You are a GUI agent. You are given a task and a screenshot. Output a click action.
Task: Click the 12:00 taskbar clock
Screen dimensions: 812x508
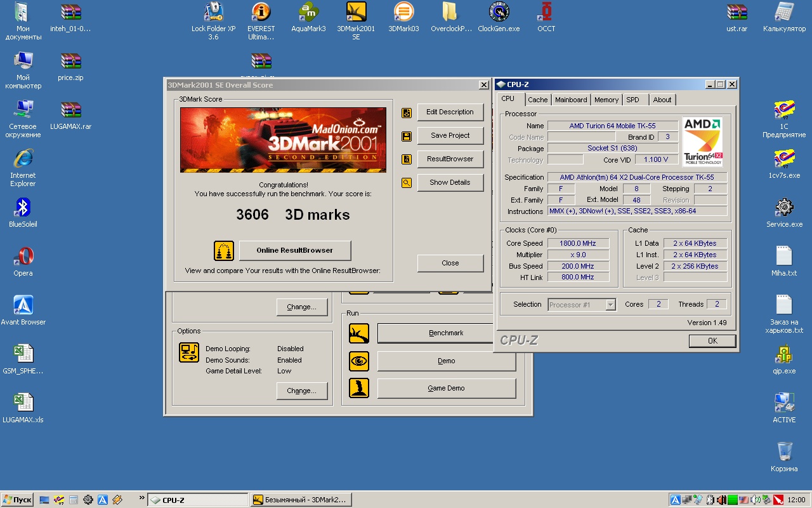tap(796, 500)
